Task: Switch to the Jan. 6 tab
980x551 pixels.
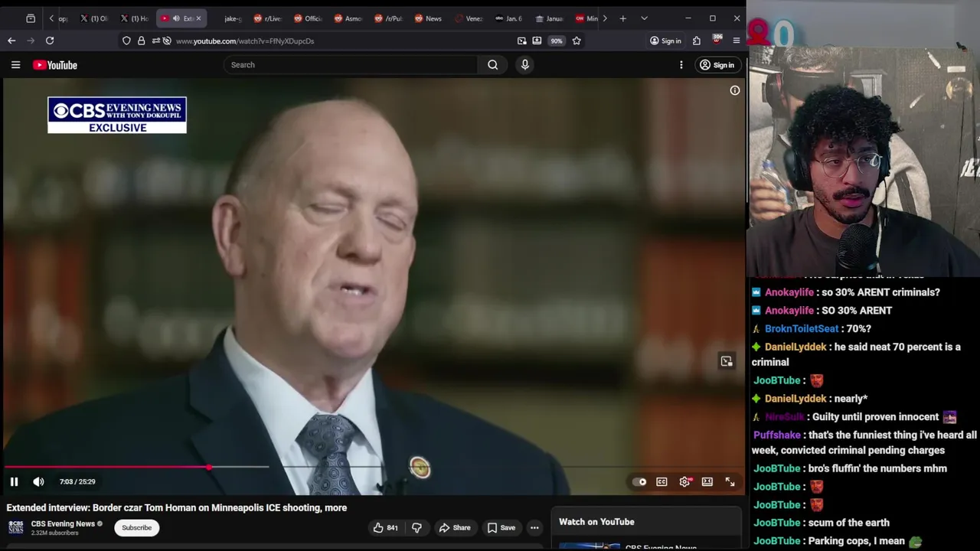Action: (508, 18)
